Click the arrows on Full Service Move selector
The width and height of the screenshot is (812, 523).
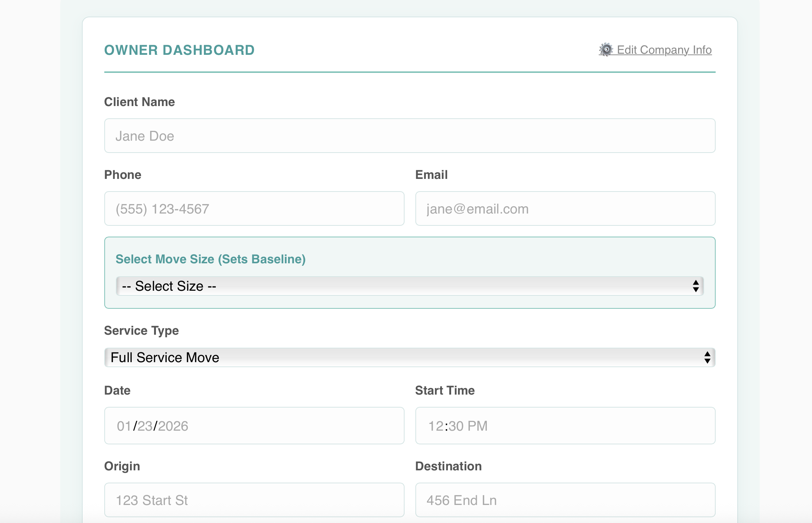point(707,357)
